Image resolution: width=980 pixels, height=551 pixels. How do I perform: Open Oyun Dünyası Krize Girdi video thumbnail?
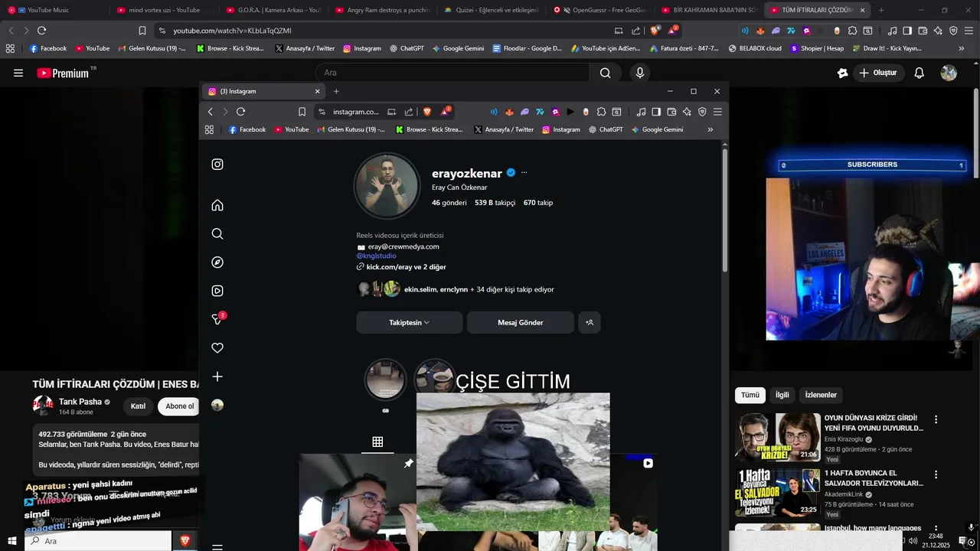(777, 437)
